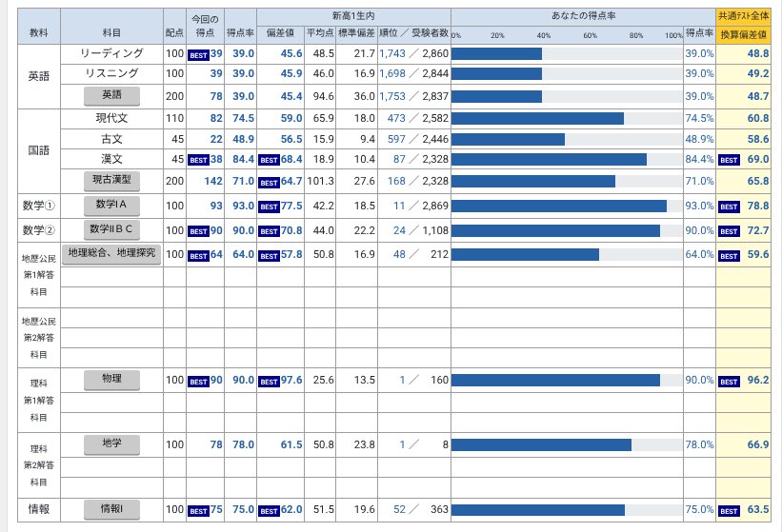This screenshot has height=532, width=782.
Task: Click the 今回の得点 column header
Action: [205, 26]
